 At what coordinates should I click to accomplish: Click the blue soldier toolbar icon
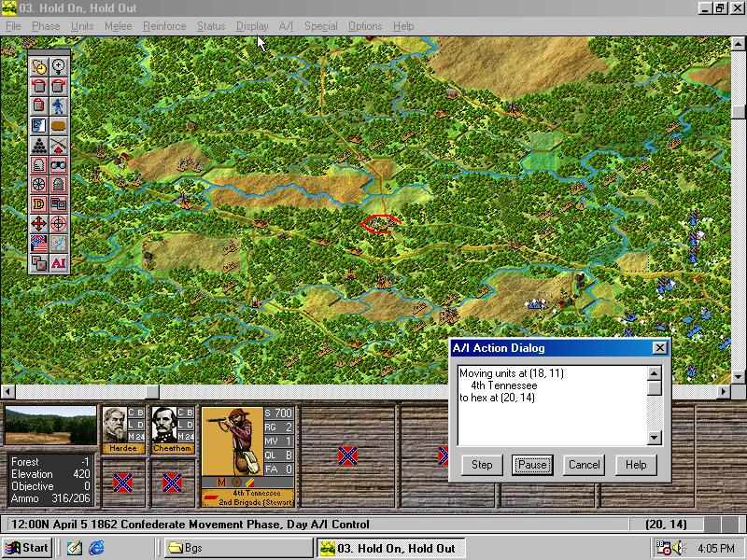59,105
